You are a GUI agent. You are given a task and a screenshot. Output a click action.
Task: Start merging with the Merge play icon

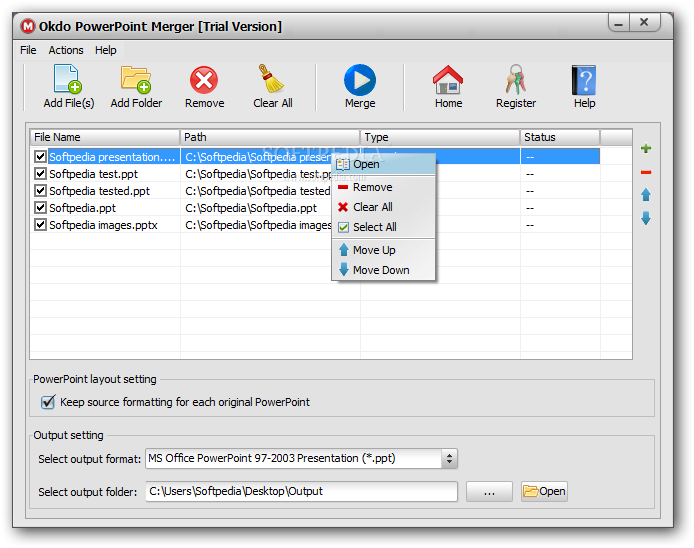point(360,80)
